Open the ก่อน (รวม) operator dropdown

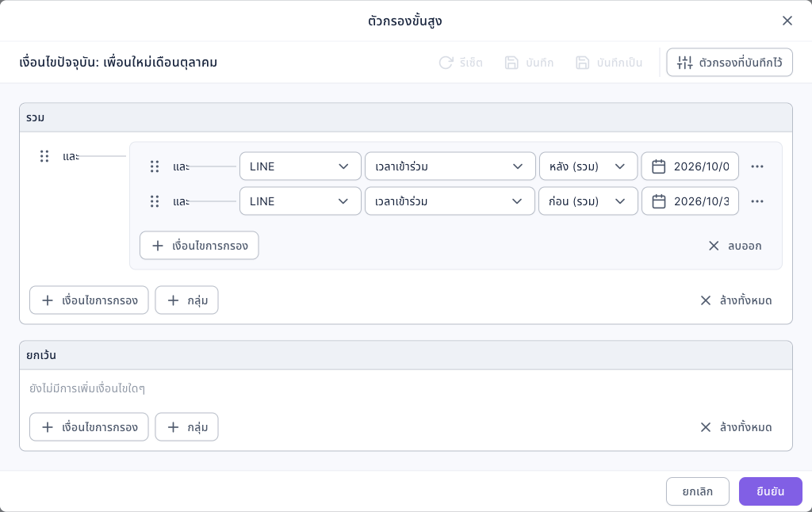point(588,201)
